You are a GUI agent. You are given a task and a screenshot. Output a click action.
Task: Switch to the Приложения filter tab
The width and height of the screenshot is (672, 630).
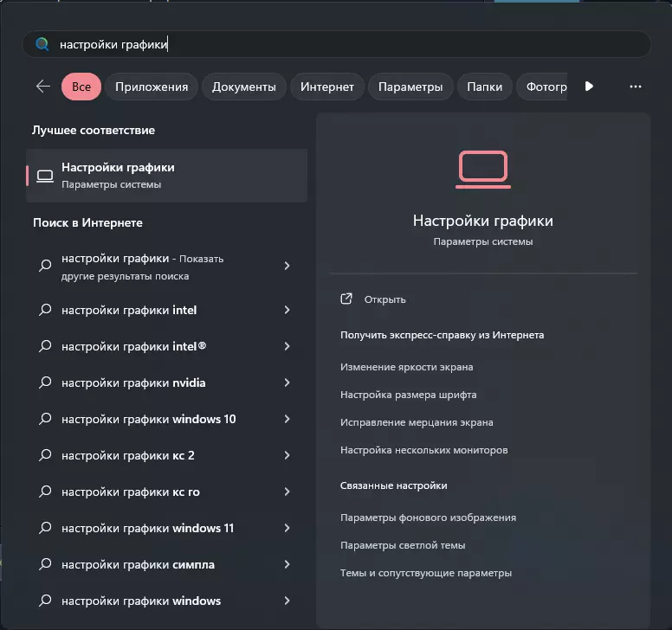coord(152,87)
